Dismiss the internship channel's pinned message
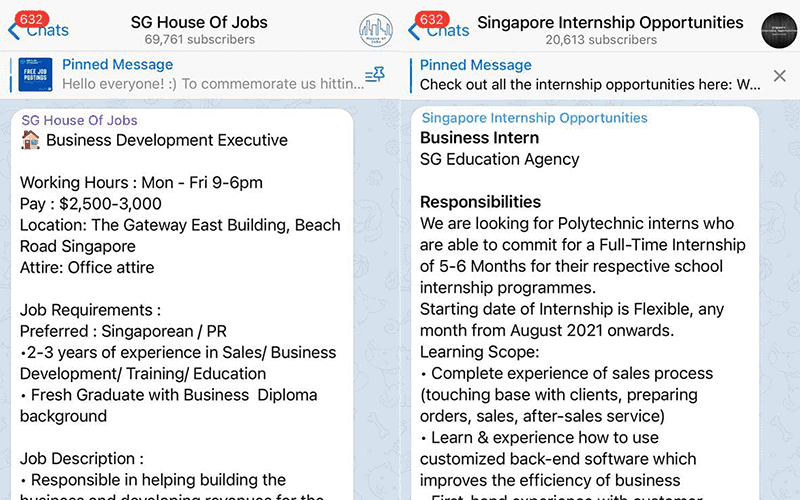800x500 pixels. click(780, 75)
